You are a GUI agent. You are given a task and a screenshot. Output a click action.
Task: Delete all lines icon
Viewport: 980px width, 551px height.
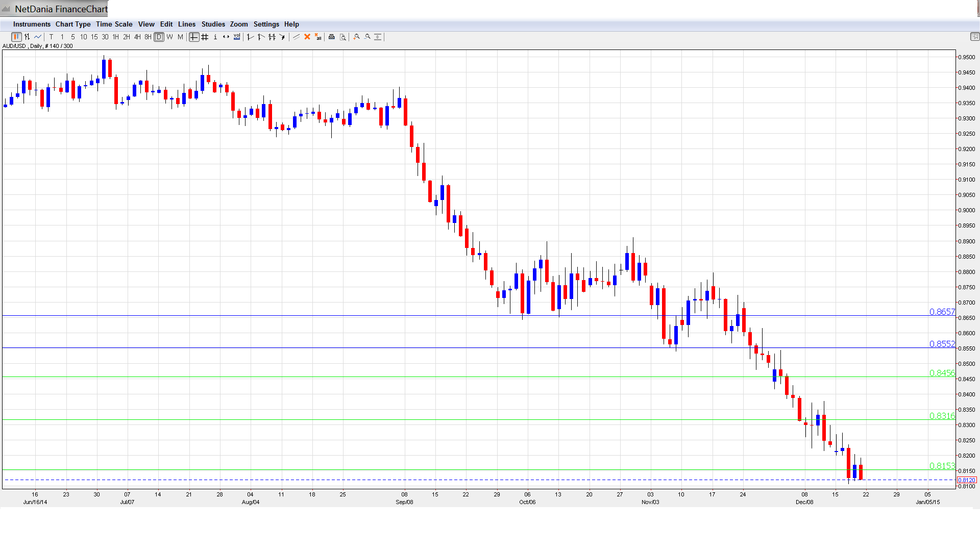[318, 37]
